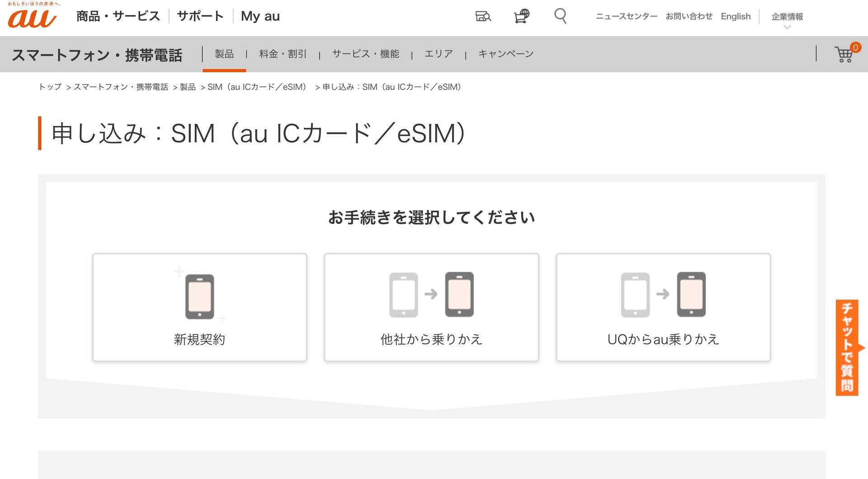Open My au menu

(260, 16)
